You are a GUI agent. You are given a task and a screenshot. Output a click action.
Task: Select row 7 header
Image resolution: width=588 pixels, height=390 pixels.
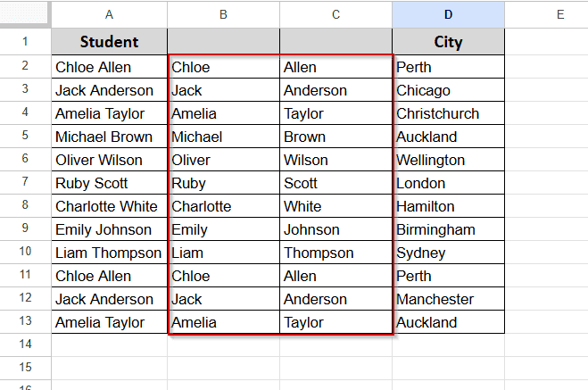click(25, 183)
